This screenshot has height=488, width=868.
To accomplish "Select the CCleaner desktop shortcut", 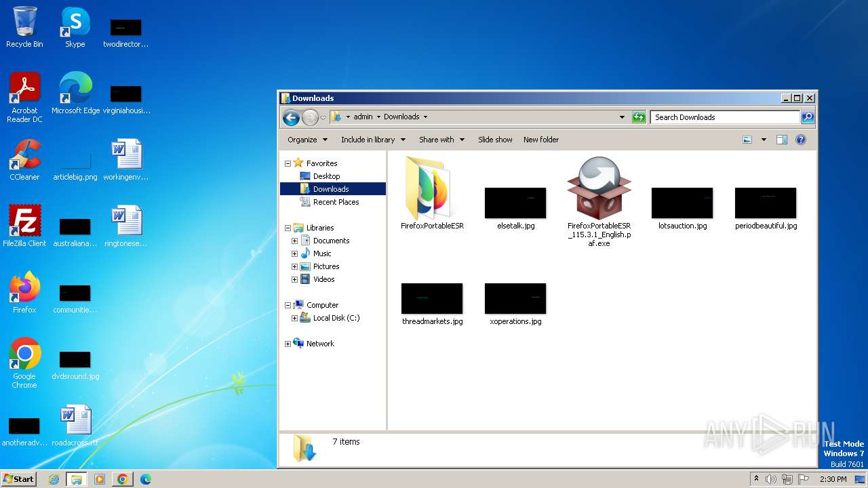I will [x=24, y=160].
